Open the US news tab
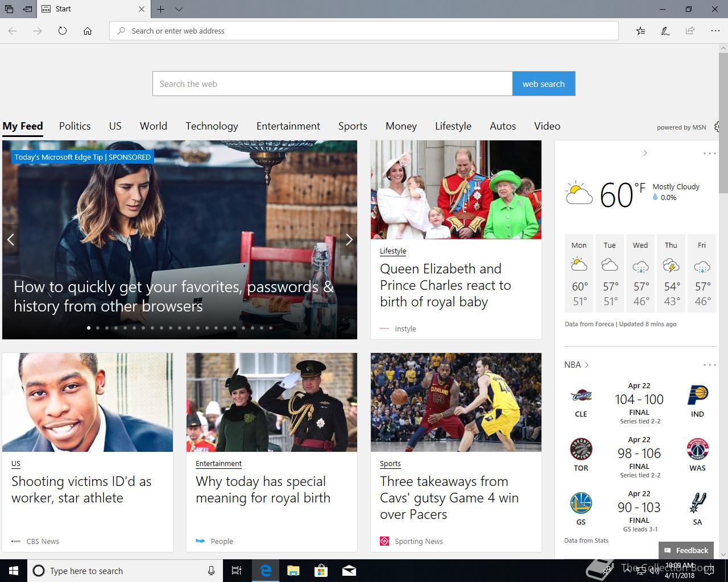The image size is (728, 582). [x=115, y=126]
